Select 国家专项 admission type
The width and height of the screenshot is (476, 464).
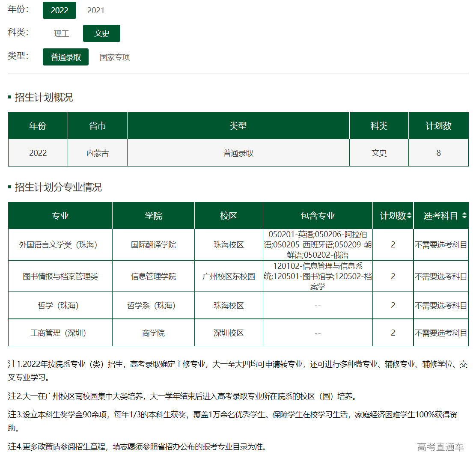[x=114, y=57]
